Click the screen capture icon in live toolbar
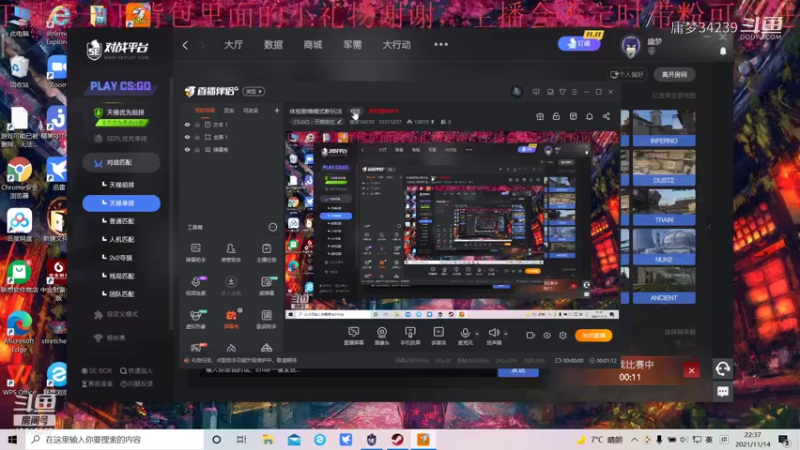 pyautogui.click(x=353, y=336)
